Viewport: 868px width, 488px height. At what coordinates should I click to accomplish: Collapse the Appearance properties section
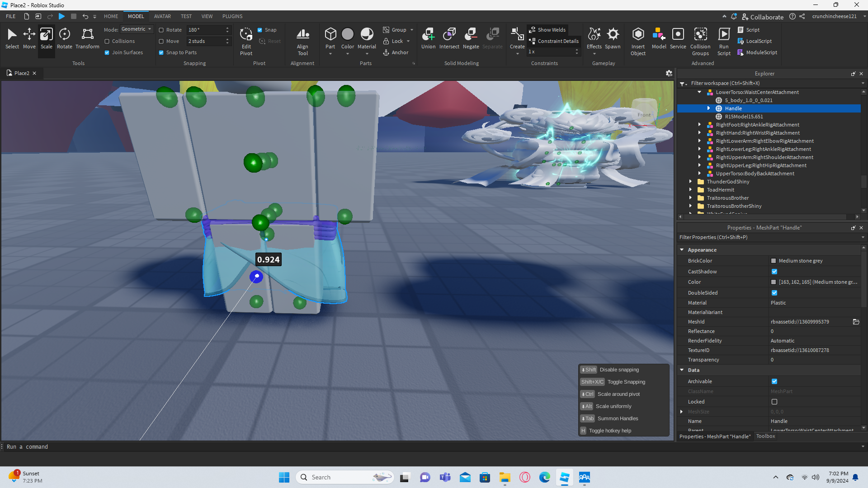pos(682,250)
